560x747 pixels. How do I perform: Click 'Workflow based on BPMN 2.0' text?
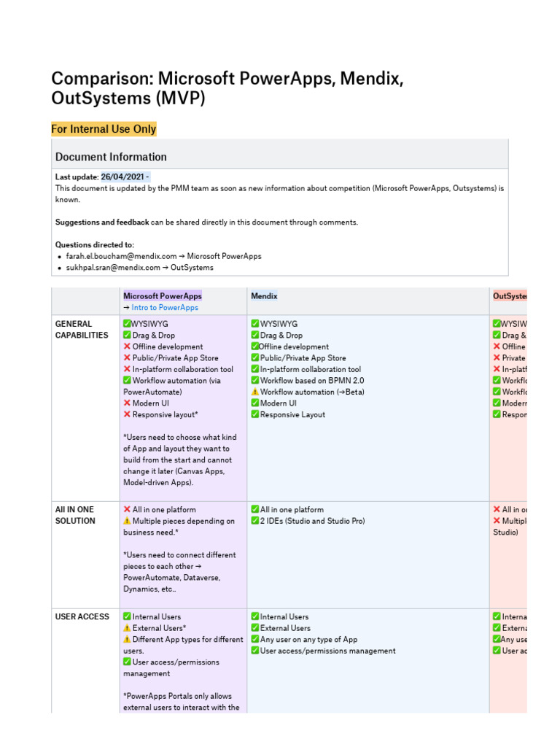pos(312,381)
